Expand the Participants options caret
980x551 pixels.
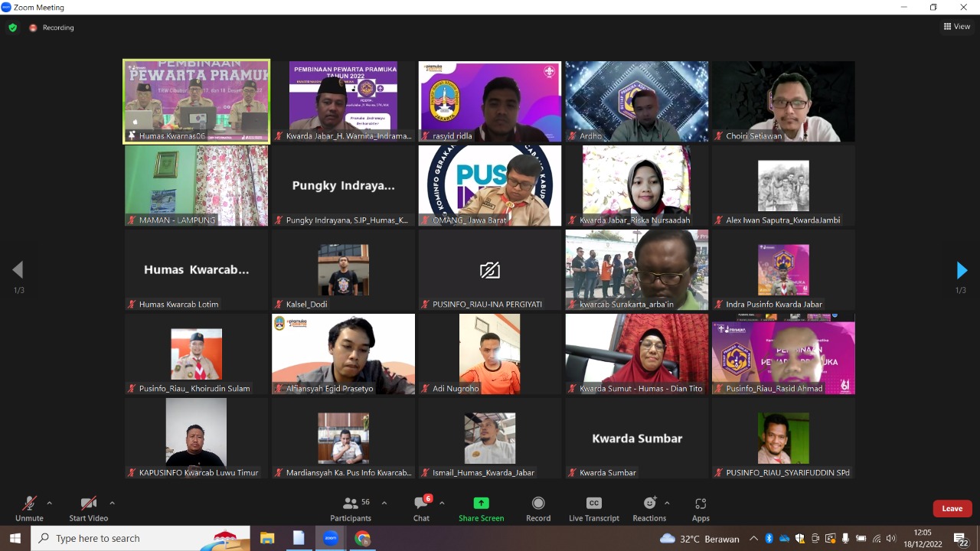(x=384, y=503)
